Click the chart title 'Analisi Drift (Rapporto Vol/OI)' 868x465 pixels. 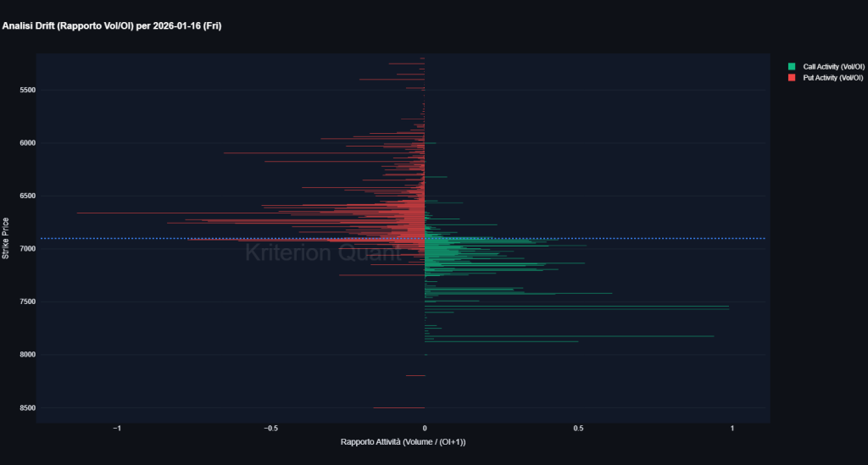pos(68,26)
